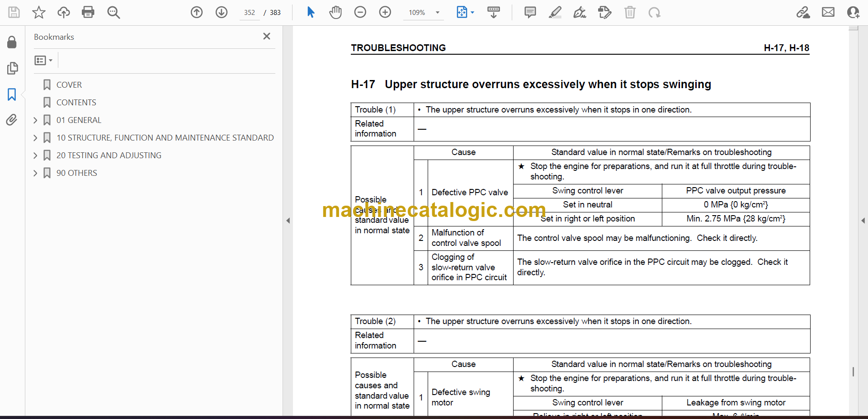
Task: Open the fit page options tool
Action: point(462,12)
